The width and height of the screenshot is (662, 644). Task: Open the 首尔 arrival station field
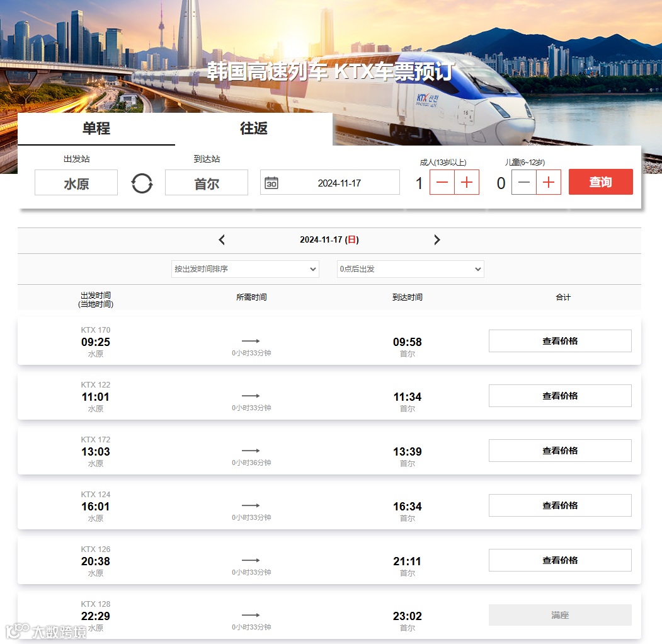pos(207,183)
